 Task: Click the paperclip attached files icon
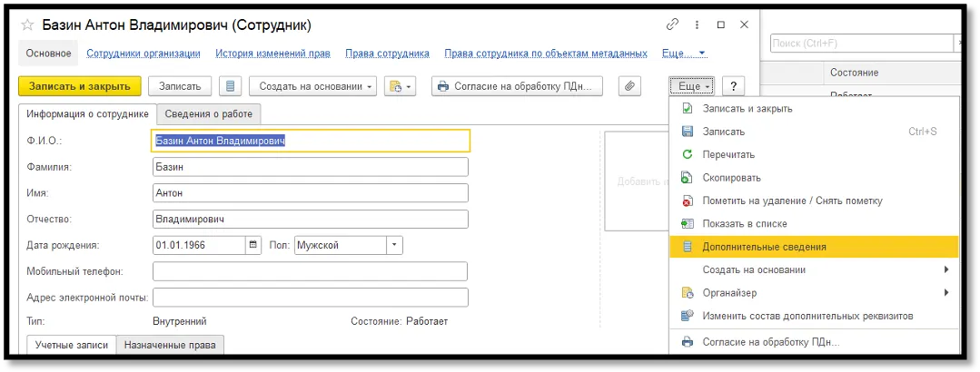(629, 86)
